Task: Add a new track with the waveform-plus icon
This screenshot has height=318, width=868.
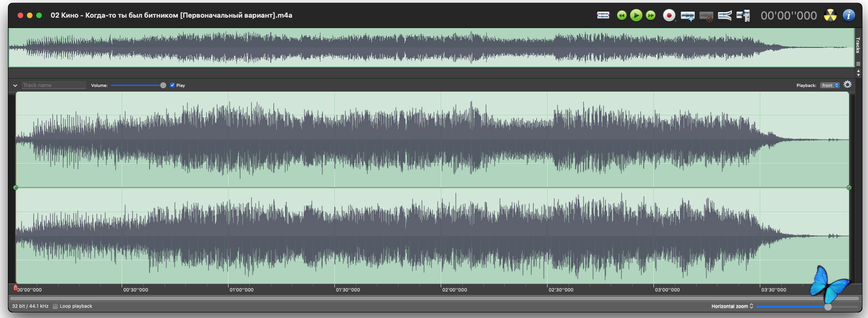Action: (687, 16)
